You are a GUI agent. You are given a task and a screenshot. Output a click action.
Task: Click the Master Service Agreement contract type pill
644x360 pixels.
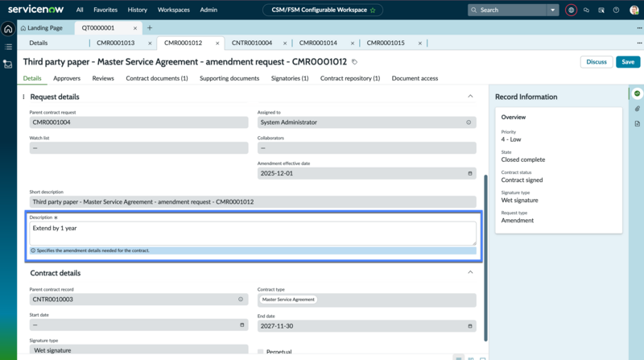point(288,300)
